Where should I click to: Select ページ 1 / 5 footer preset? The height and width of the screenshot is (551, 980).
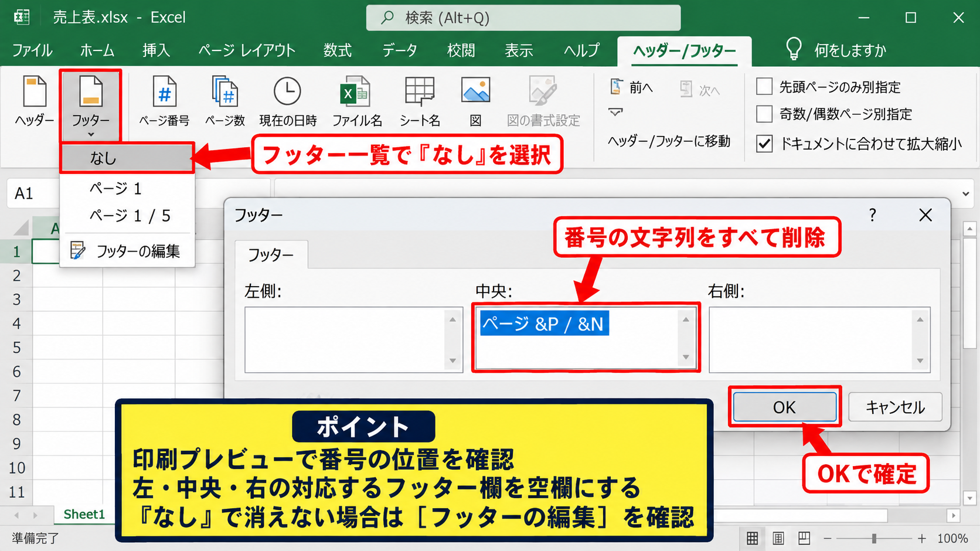point(127,216)
